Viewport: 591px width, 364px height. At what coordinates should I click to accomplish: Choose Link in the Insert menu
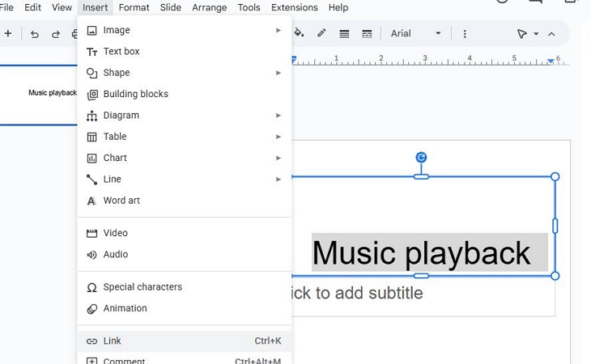click(185, 341)
